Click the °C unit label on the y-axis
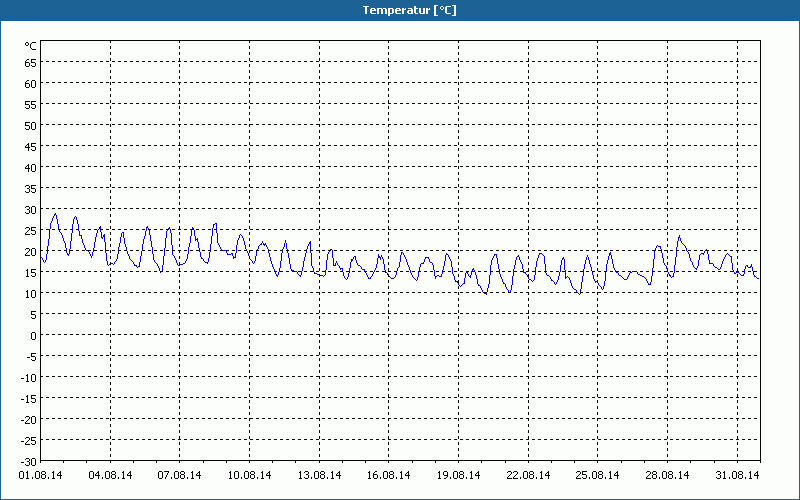 (x=30, y=46)
